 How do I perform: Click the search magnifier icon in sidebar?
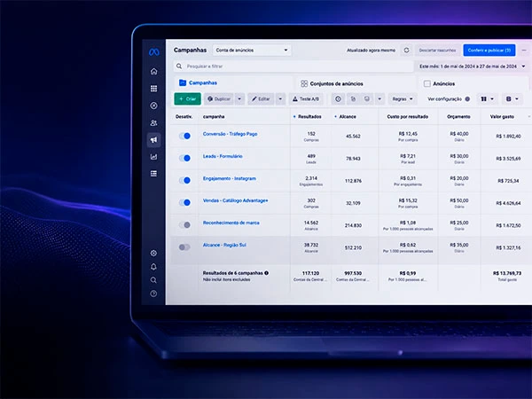(x=153, y=280)
